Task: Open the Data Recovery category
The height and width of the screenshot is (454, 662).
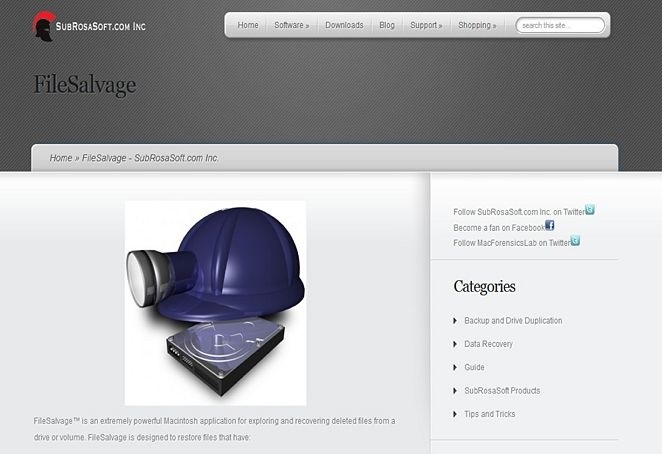Action: (488, 344)
